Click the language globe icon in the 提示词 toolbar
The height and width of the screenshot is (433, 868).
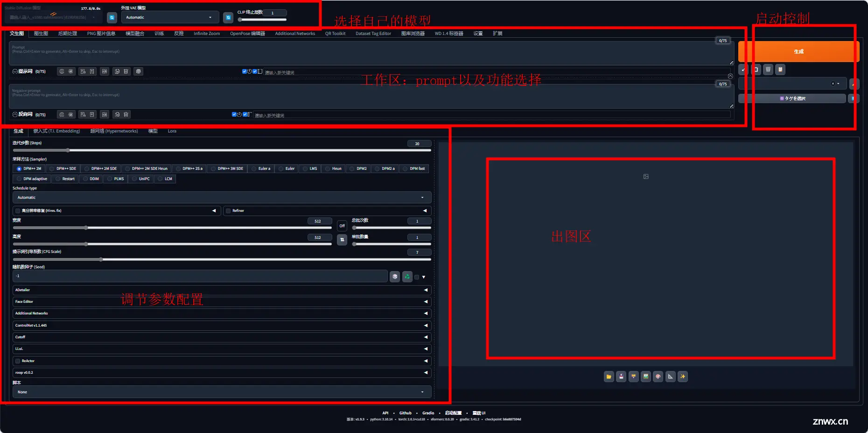pos(62,71)
